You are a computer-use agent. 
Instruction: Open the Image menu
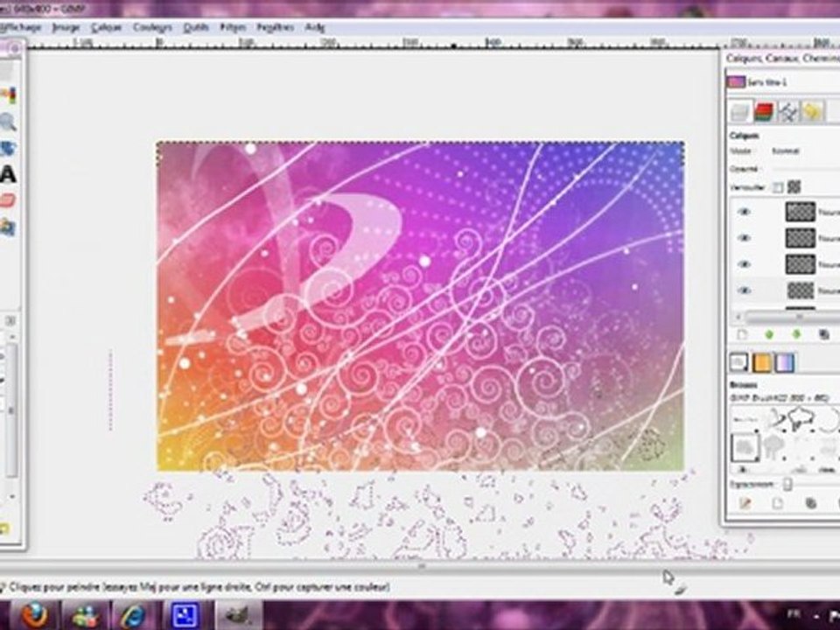coord(66,27)
